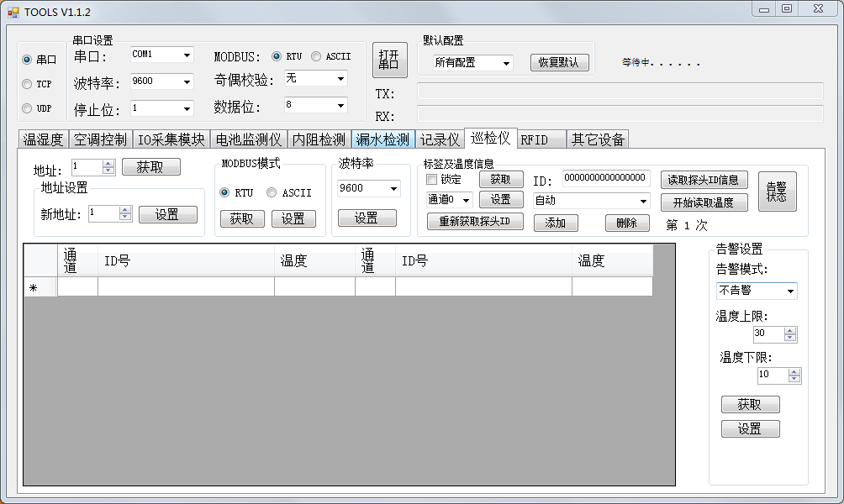Click the 重新获取探头ID button
Screen dimensions: 844x504
tap(476, 222)
